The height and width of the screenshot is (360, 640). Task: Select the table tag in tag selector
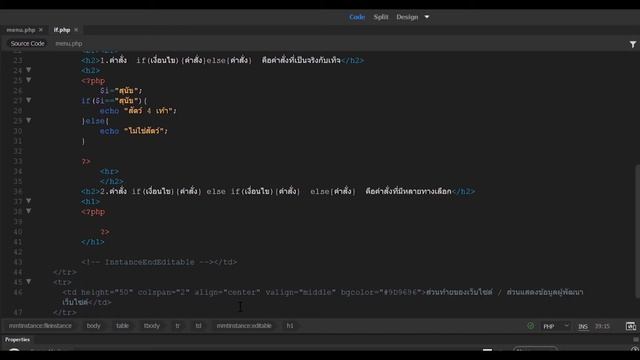tap(122, 326)
